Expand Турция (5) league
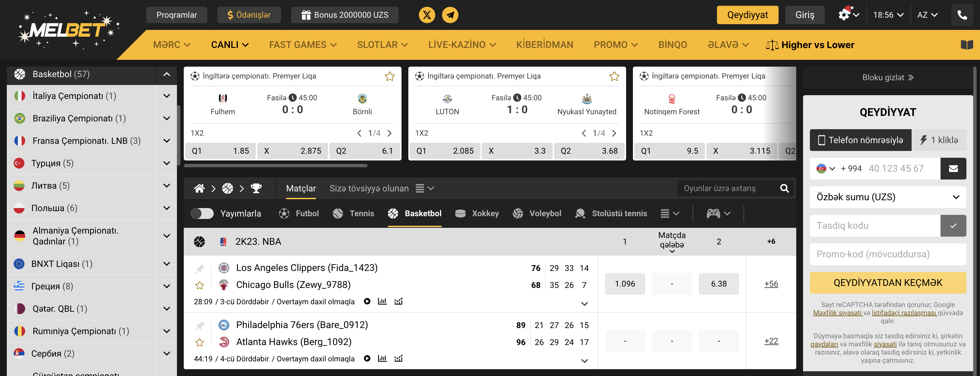 [166, 163]
